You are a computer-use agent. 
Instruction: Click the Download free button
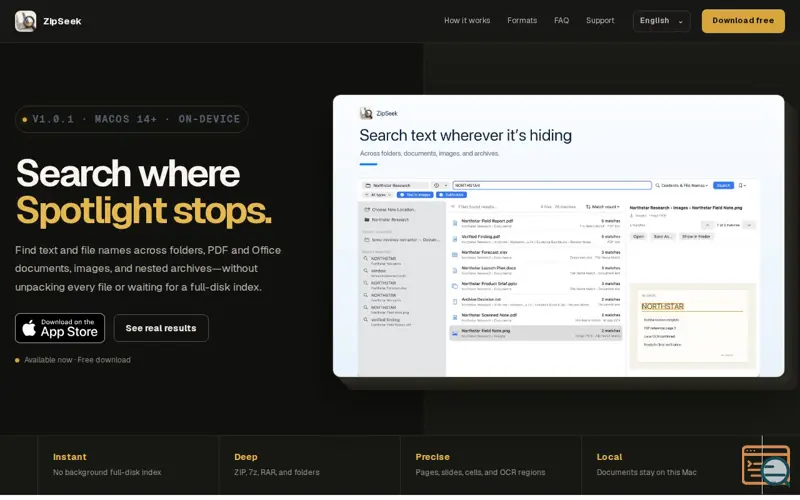click(x=743, y=21)
